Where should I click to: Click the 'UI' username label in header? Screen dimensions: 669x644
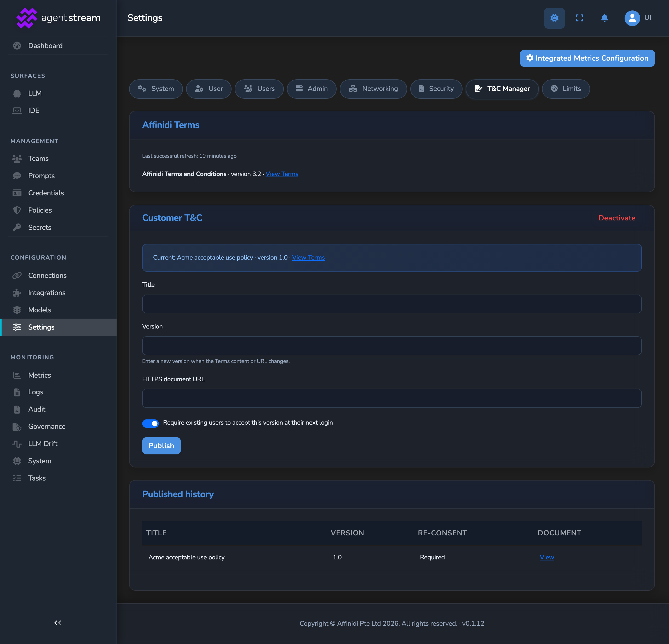point(648,18)
